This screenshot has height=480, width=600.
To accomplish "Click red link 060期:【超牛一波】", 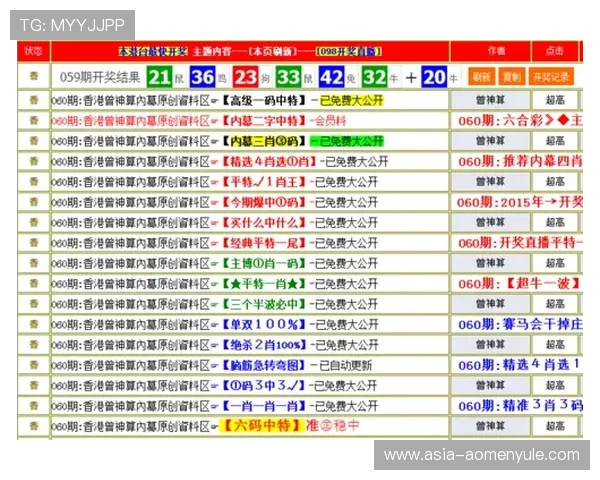I will pyautogui.click(x=520, y=284).
